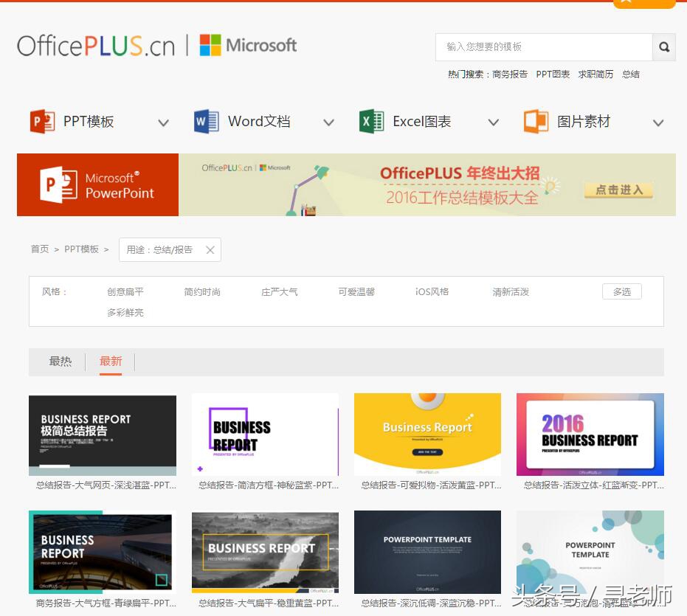The width and height of the screenshot is (687, 616).
Task: Click the orange icon beside 图片素材
Action: point(536,122)
